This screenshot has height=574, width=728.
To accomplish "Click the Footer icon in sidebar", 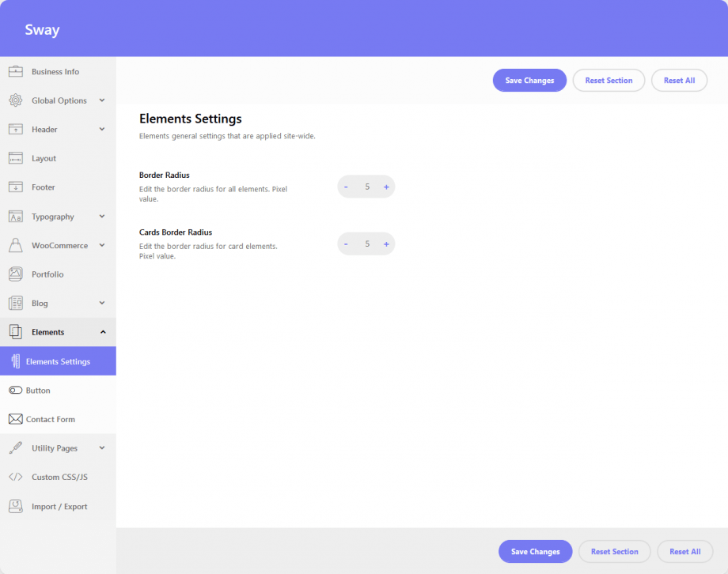I will click(16, 187).
